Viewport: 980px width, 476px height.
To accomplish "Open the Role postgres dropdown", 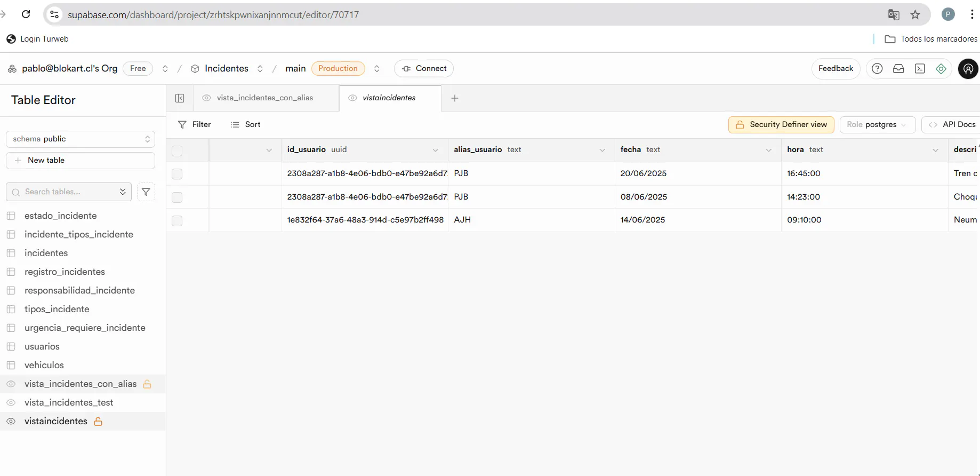I will [x=877, y=125].
